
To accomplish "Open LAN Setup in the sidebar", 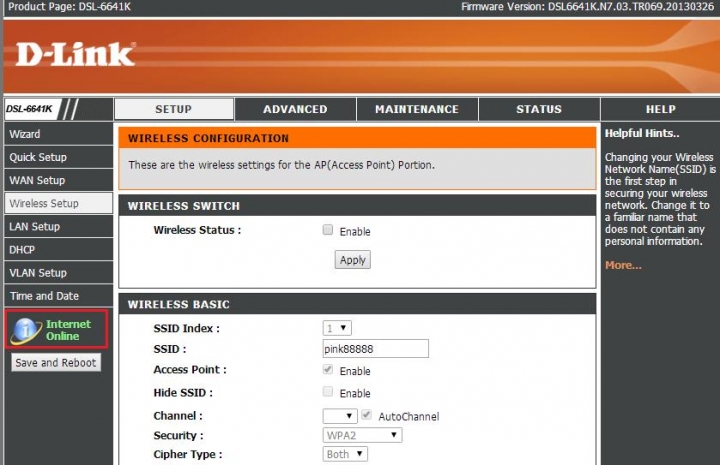I will [58, 226].
